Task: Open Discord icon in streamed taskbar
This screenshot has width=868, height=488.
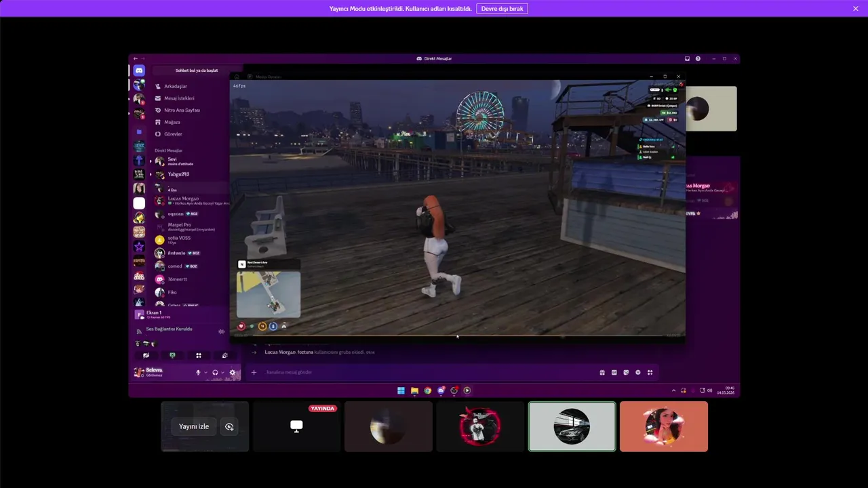Action: point(441,390)
